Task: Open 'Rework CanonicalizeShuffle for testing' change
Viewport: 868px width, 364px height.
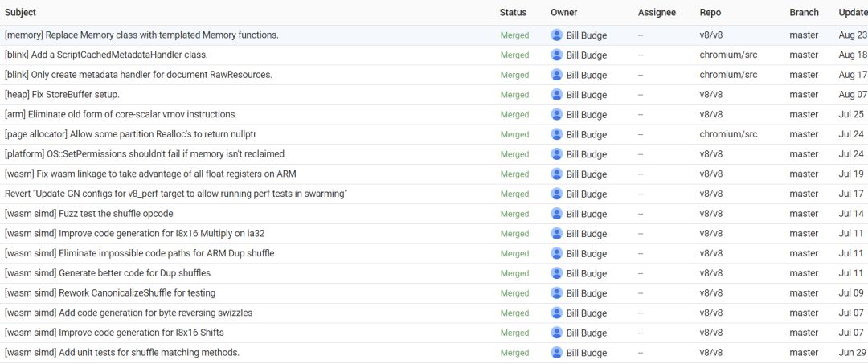Action: pyautogui.click(x=110, y=293)
